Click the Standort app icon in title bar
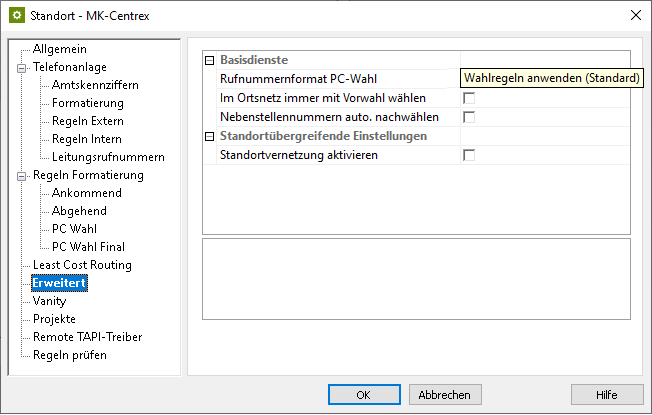 (15, 14)
